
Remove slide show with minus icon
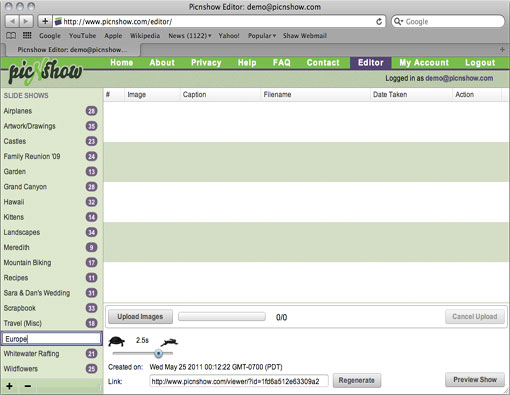pos(28,386)
